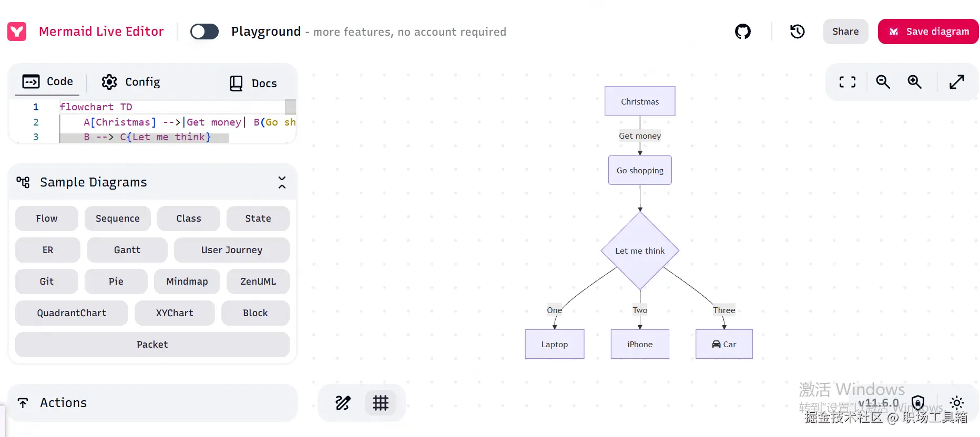Click the Mermaid logo icon

[17, 32]
